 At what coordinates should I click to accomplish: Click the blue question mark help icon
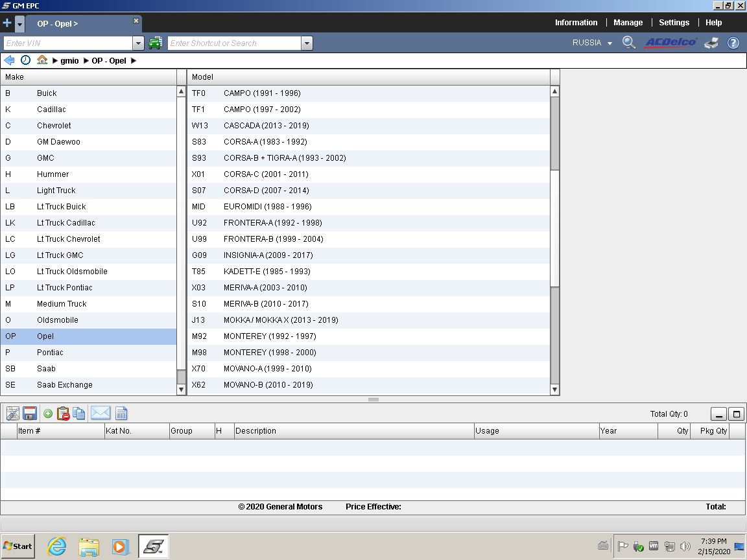(x=733, y=43)
